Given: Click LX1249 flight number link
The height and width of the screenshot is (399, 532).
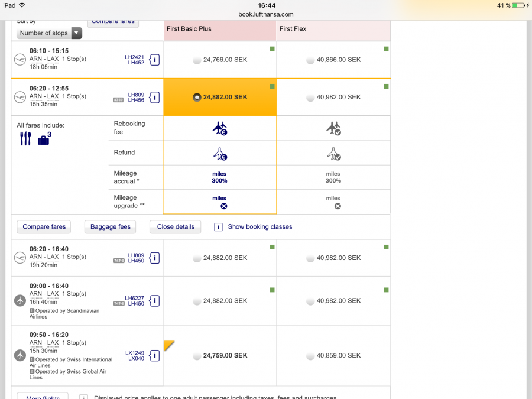Looking at the screenshot, I should [x=135, y=353].
